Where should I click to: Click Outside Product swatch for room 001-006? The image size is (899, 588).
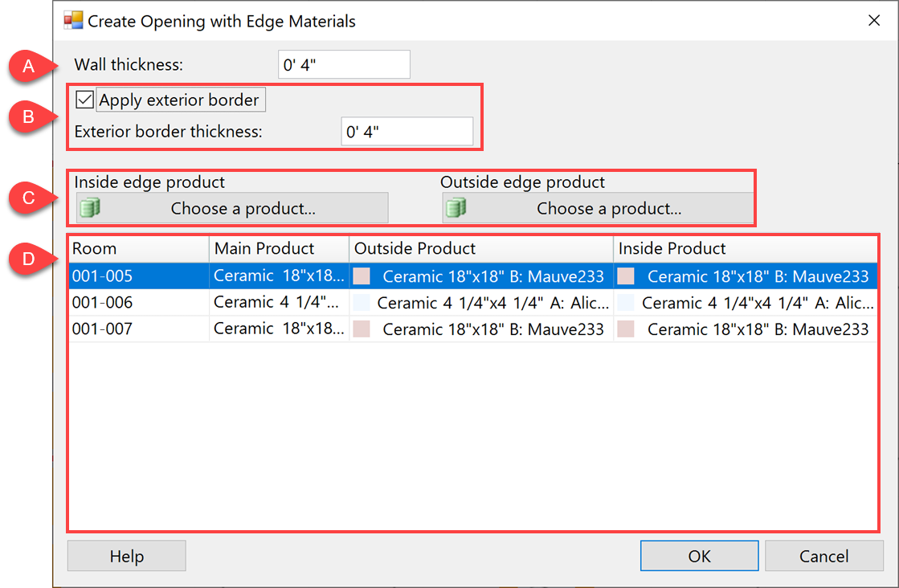click(x=362, y=303)
